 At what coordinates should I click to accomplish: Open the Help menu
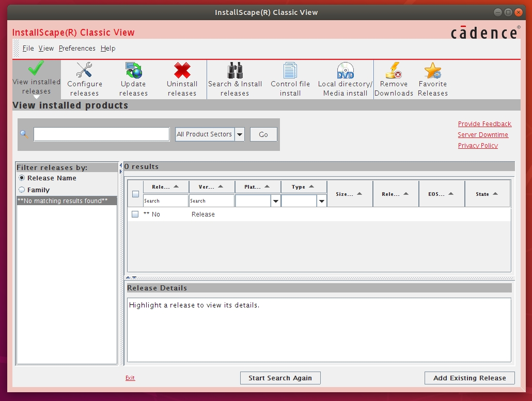click(x=108, y=48)
